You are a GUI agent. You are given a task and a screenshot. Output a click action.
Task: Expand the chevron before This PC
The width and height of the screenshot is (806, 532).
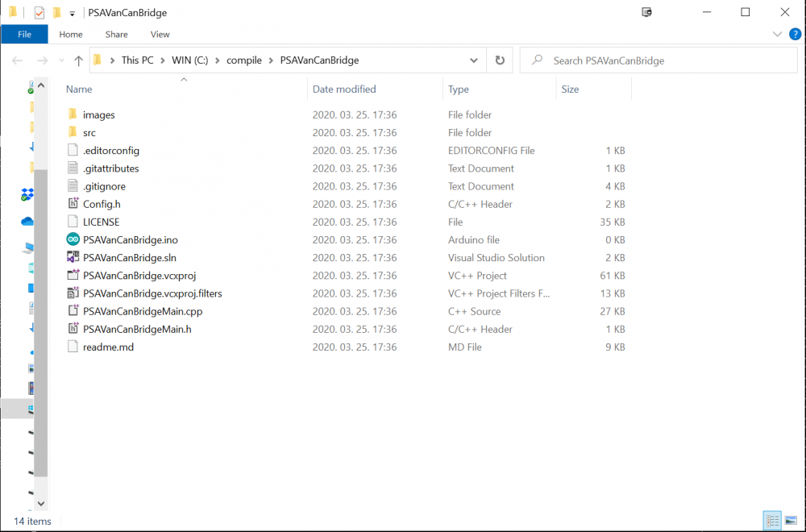click(112, 60)
